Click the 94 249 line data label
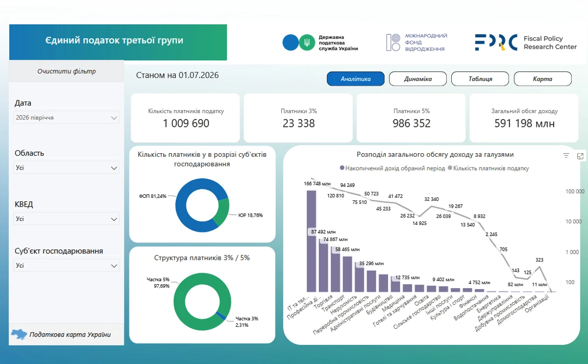 coord(347,185)
